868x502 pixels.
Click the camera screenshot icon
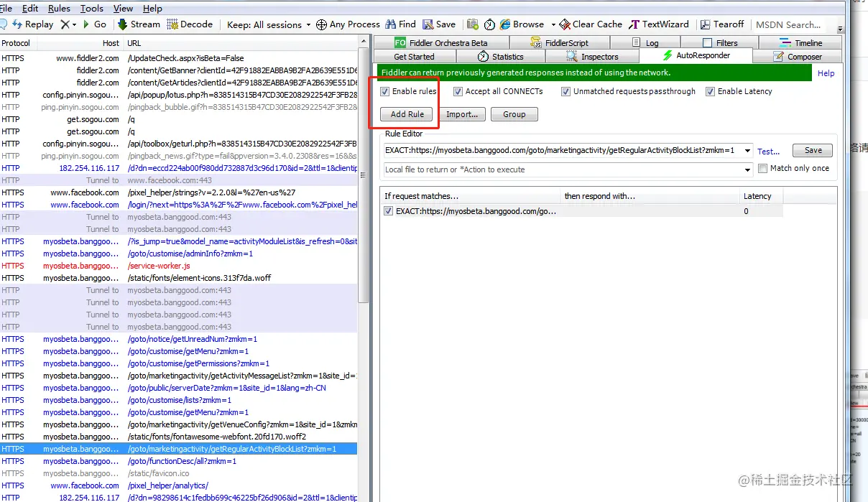tap(473, 24)
